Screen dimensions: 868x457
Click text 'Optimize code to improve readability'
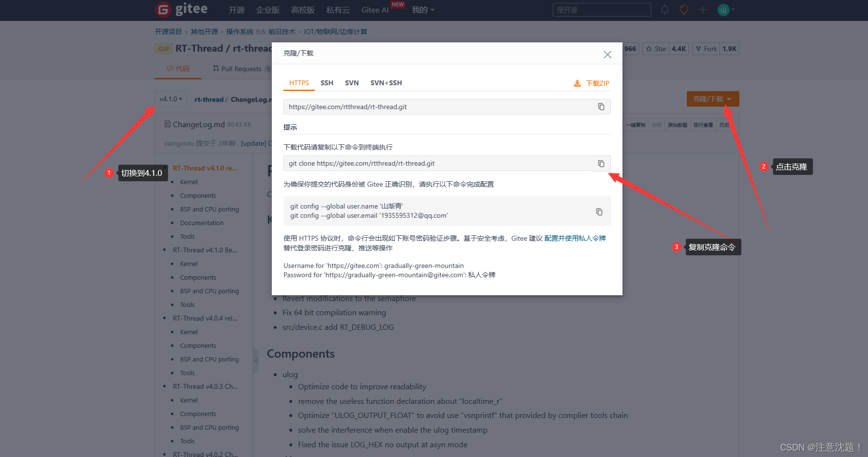click(x=362, y=386)
